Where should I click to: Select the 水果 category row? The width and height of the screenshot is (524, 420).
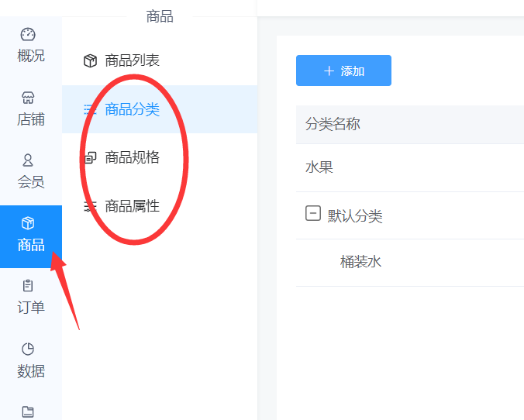[410, 167]
